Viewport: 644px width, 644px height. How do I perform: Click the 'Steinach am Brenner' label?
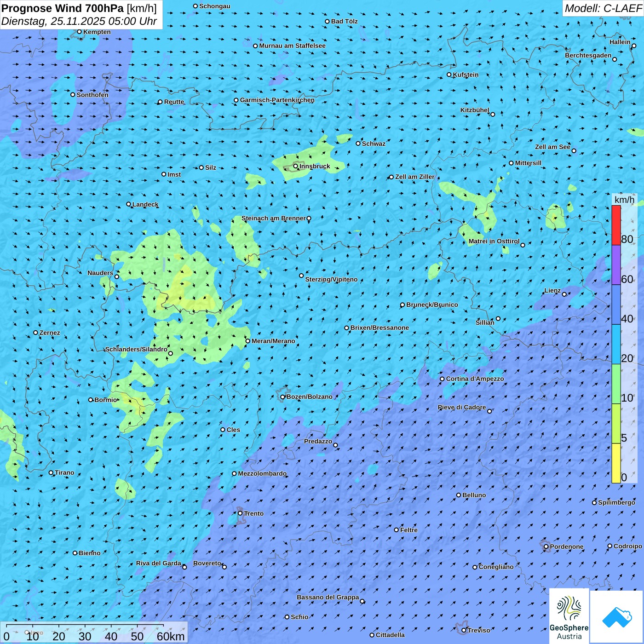click(274, 218)
